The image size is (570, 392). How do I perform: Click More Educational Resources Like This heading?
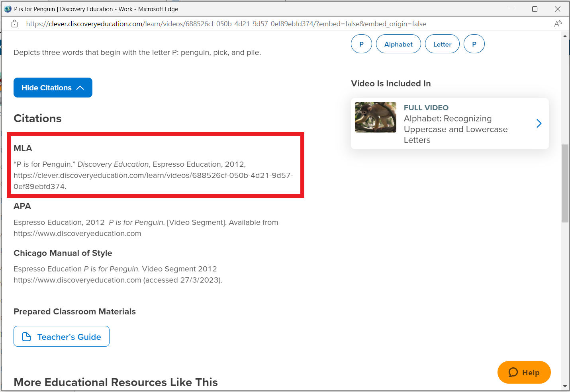click(116, 382)
